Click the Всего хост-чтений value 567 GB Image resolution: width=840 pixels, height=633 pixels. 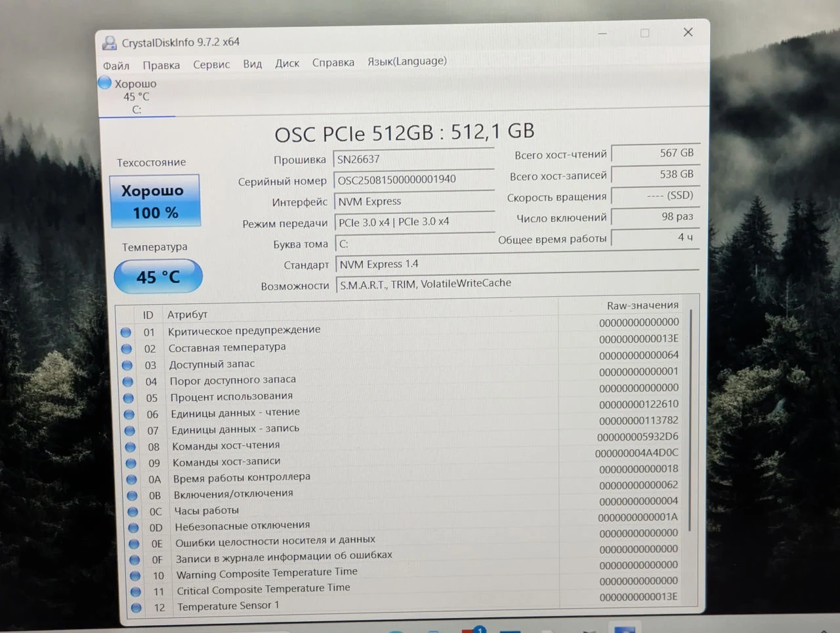656,153
